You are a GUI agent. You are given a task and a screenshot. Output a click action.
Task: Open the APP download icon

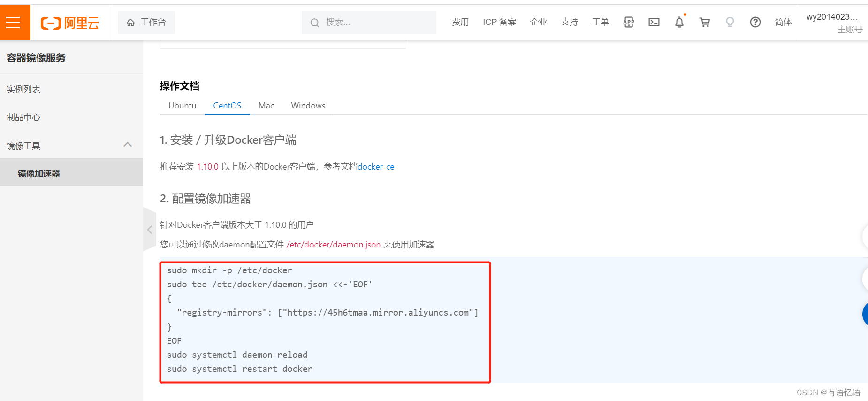coord(629,22)
